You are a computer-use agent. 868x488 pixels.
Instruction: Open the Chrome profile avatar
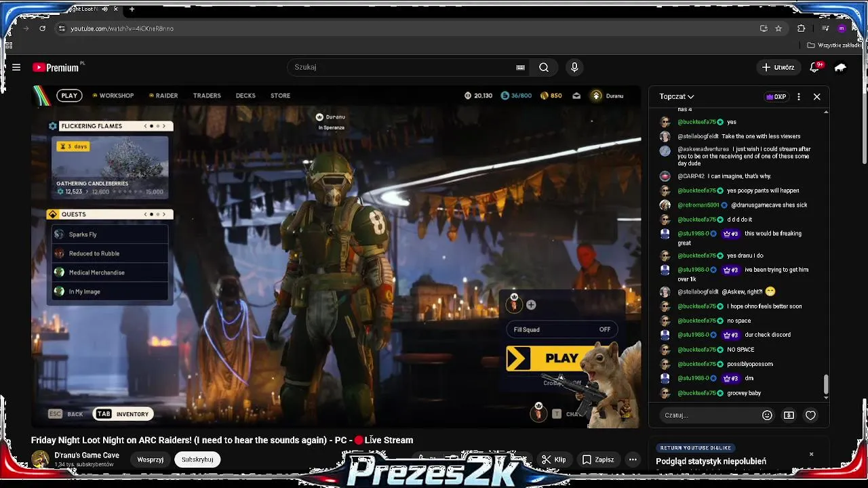pyautogui.click(x=842, y=28)
